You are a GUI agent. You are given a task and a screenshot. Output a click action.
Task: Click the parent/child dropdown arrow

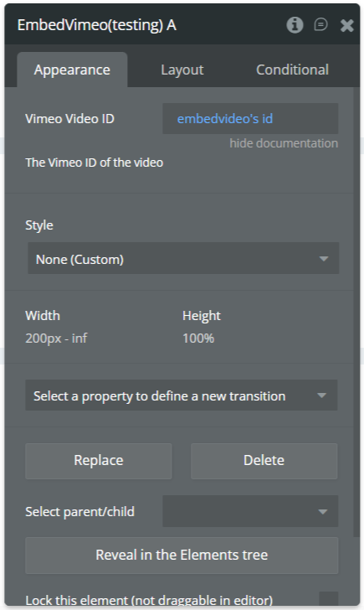pyautogui.click(x=322, y=512)
